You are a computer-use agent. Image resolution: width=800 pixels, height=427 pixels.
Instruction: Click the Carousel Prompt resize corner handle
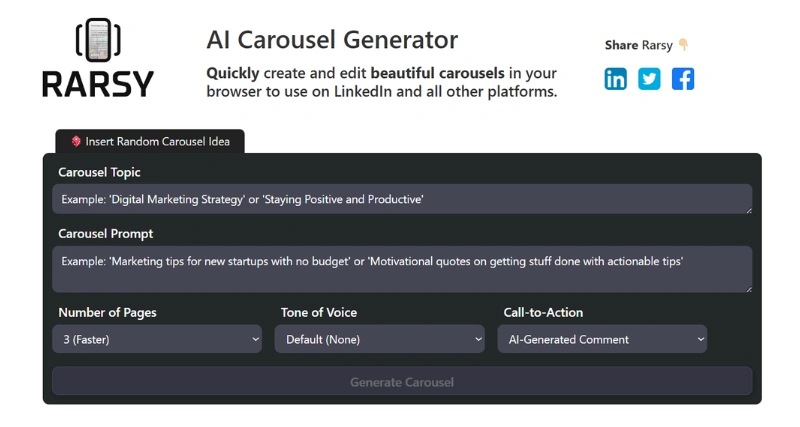[747, 288]
